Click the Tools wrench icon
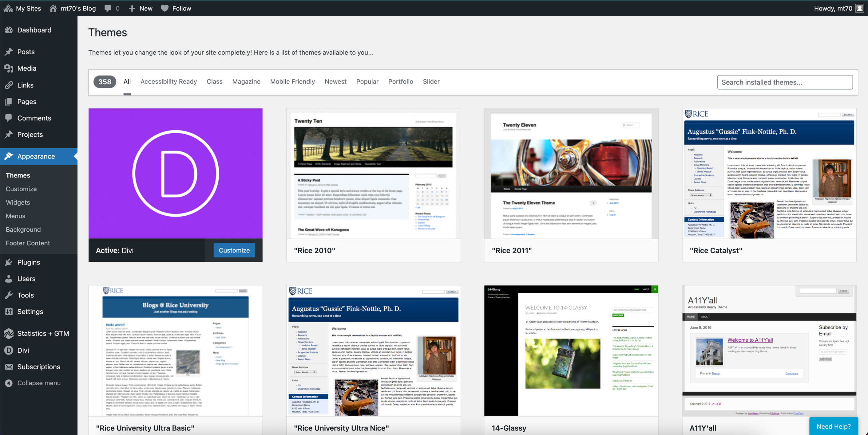868x435 pixels. coord(9,295)
